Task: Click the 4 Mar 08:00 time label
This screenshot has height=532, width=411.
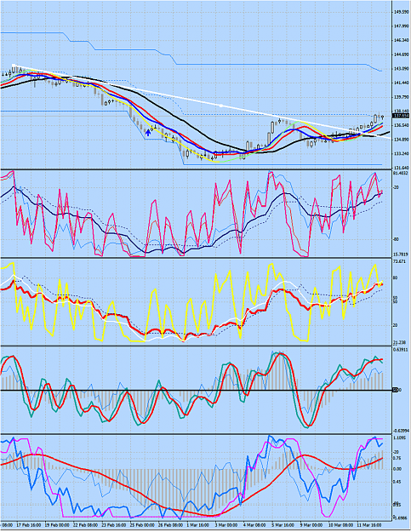Action: 255,525
